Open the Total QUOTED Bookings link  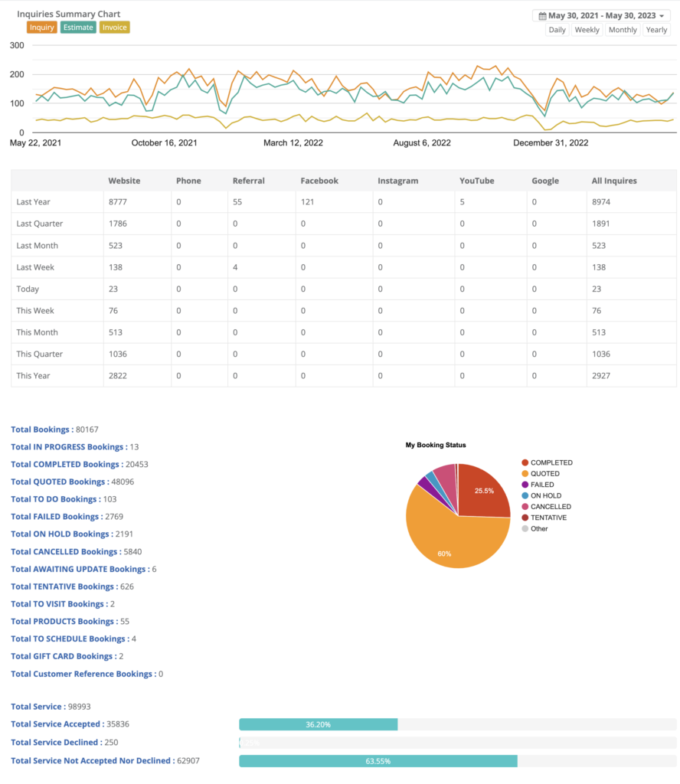pos(58,482)
